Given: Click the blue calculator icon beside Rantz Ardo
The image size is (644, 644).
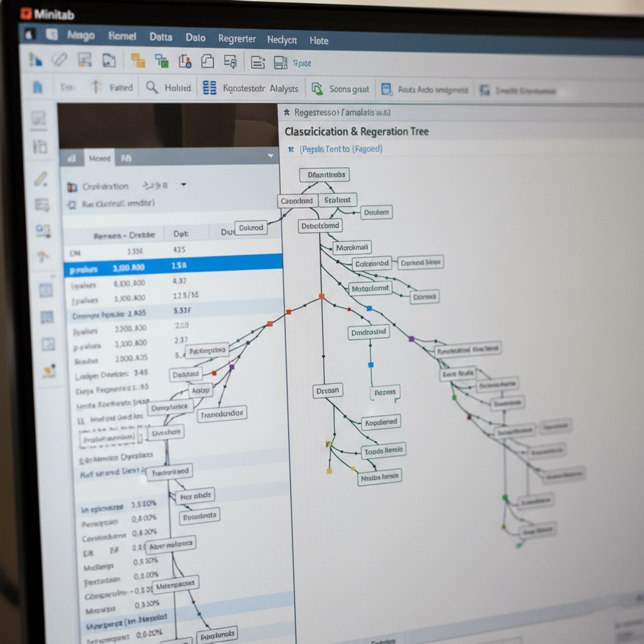Looking at the screenshot, I should click(x=386, y=89).
